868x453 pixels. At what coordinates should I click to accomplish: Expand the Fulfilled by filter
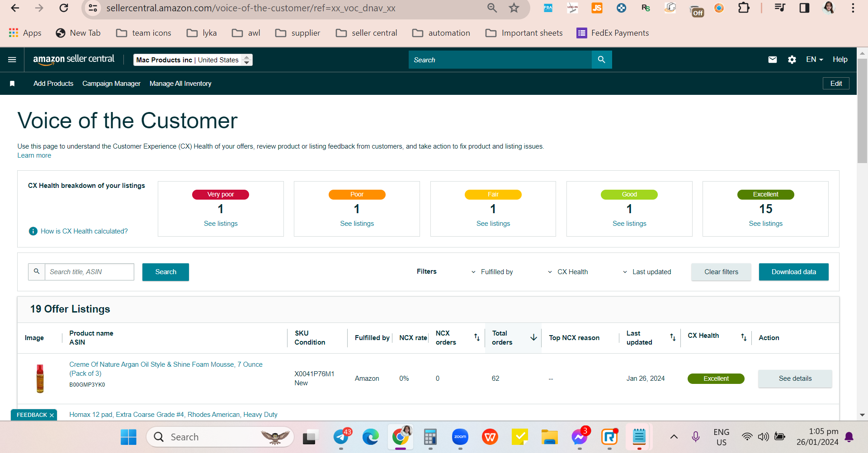492,272
